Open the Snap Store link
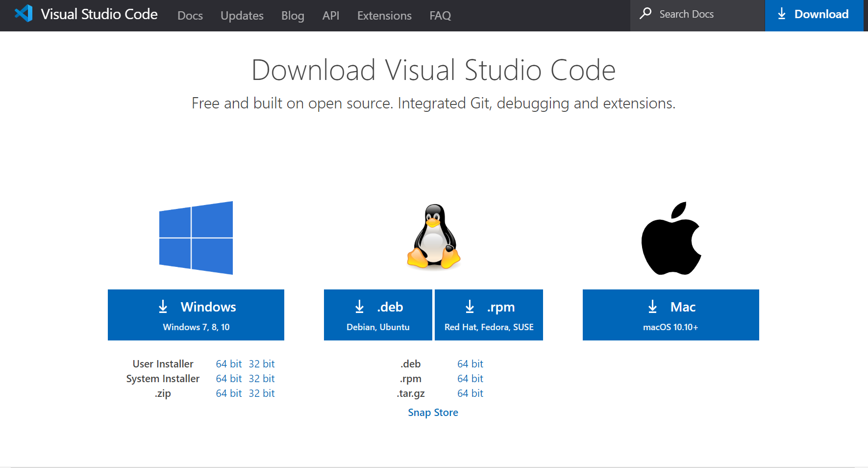868x468 pixels. point(433,413)
